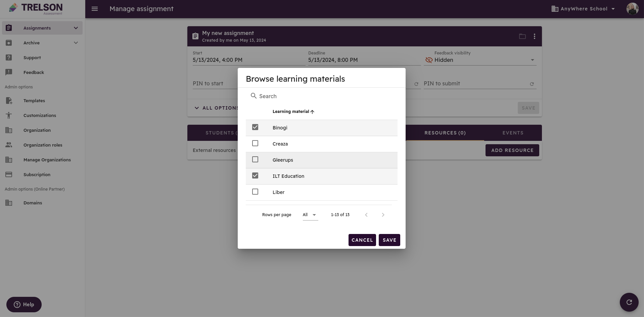Check the Gleerups checkbox
This screenshot has height=317, width=644.
[x=255, y=159]
